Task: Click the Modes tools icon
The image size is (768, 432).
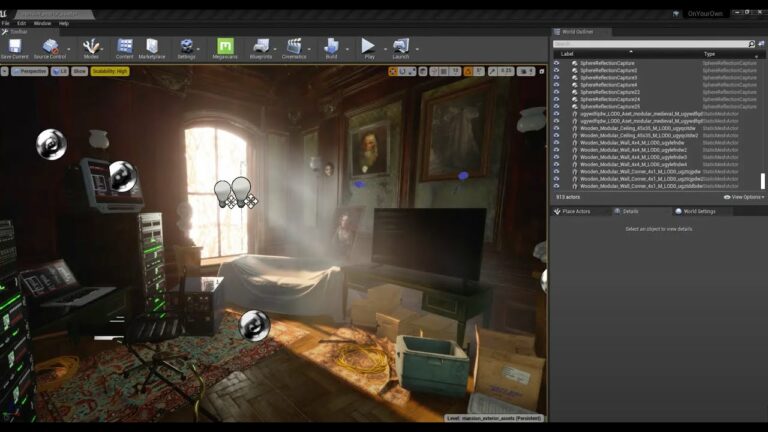Action: tap(91, 46)
